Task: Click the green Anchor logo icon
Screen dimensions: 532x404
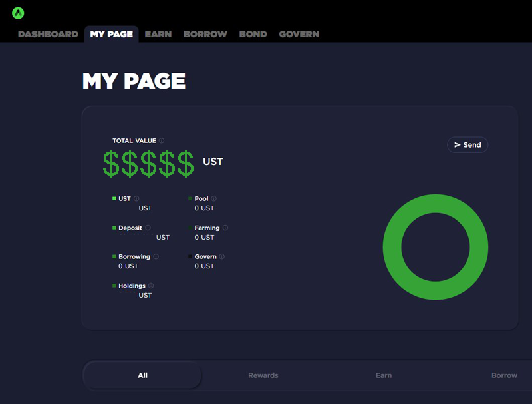Action: 18,13
